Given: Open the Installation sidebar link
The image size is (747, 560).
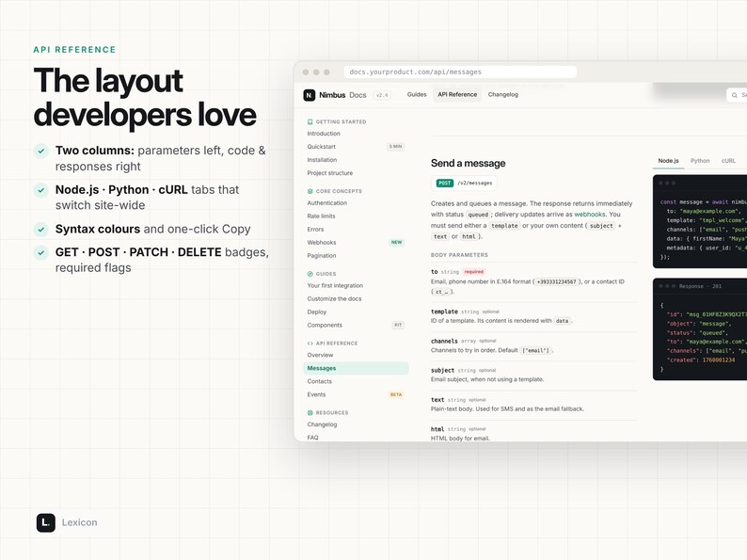Looking at the screenshot, I should (x=322, y=160).
